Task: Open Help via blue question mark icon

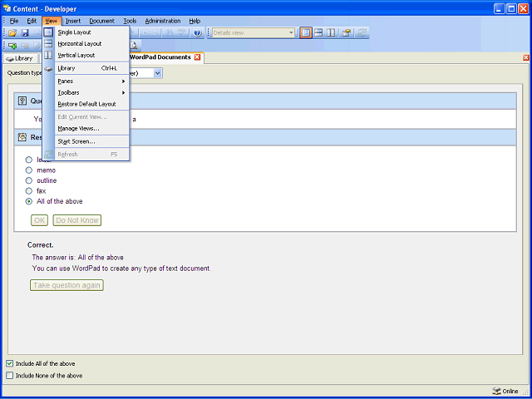Action: pyautogui.click(x=198, y=33)
